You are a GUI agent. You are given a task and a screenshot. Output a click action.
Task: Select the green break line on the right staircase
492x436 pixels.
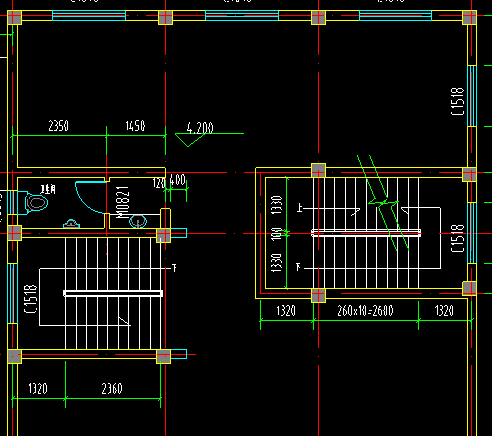[x=383, y=202]
